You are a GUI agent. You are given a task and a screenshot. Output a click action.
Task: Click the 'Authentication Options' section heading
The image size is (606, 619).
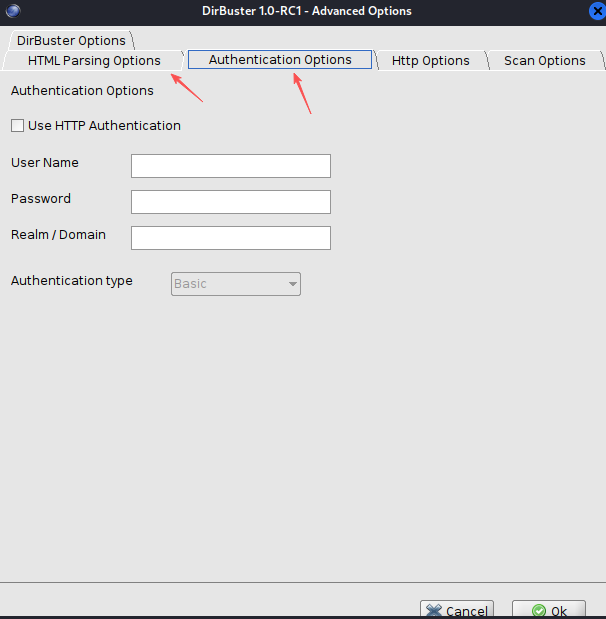(x=82, y=91)
